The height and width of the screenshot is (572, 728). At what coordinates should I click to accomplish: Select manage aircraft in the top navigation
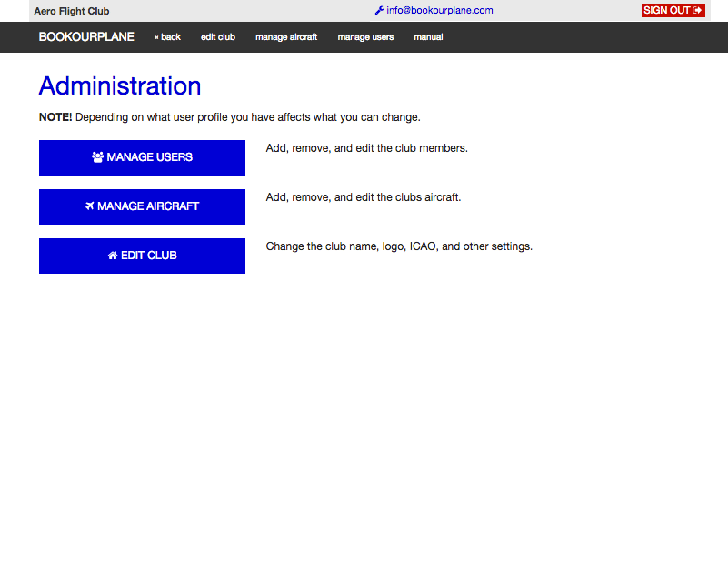pos(286,37)
